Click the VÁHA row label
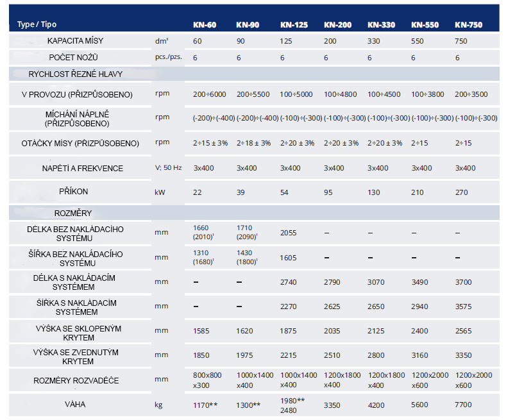Image resolution: width=508 pixels, height=420 pixels. pos(75,405)
